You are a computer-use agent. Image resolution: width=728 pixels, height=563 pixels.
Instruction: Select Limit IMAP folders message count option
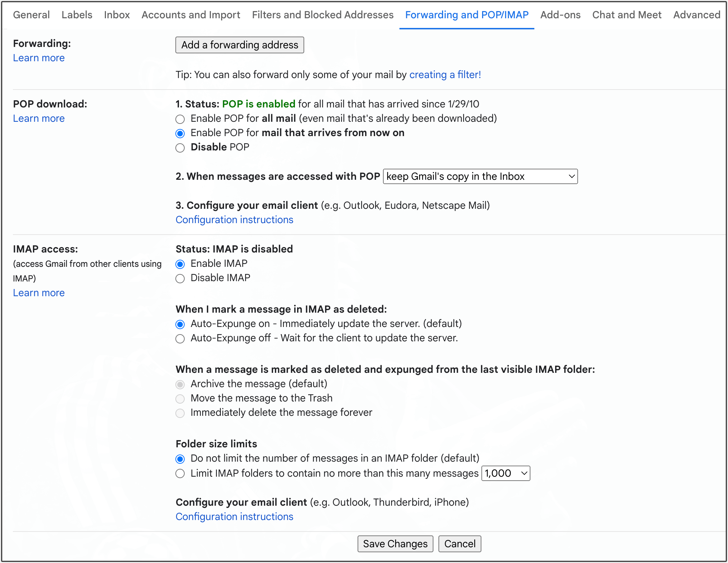(180, 473)
